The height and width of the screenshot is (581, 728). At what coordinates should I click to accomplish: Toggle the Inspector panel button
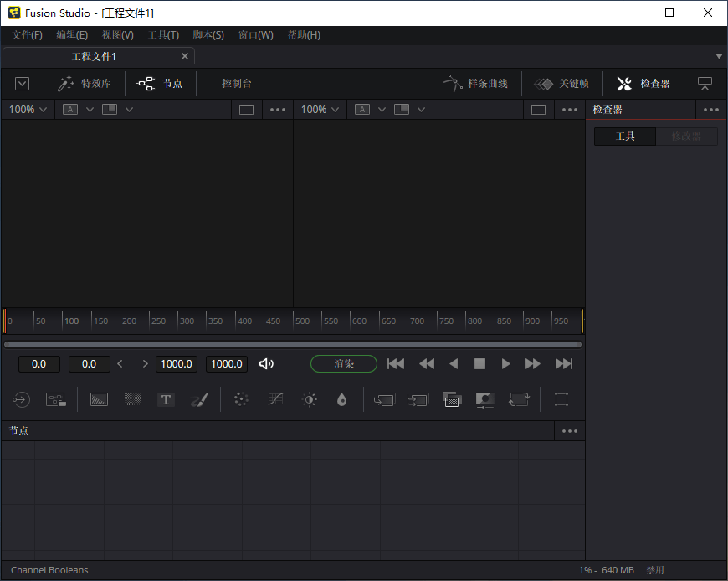pyautogui.click(x=643, y=84)
